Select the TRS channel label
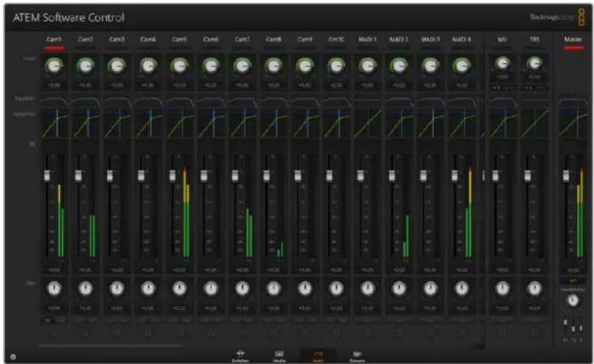594x364 pixels. [x=534, y=40]
